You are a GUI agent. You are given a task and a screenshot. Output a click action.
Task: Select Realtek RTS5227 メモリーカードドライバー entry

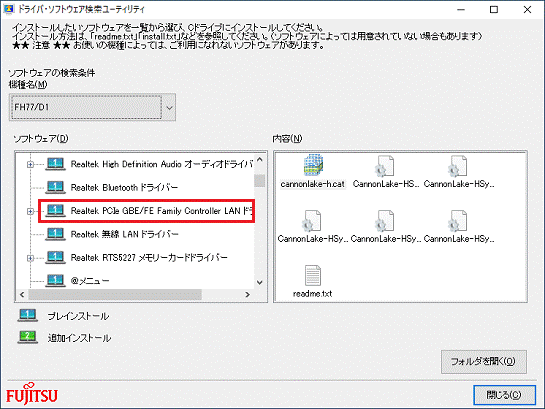click(x=149, y=257)
